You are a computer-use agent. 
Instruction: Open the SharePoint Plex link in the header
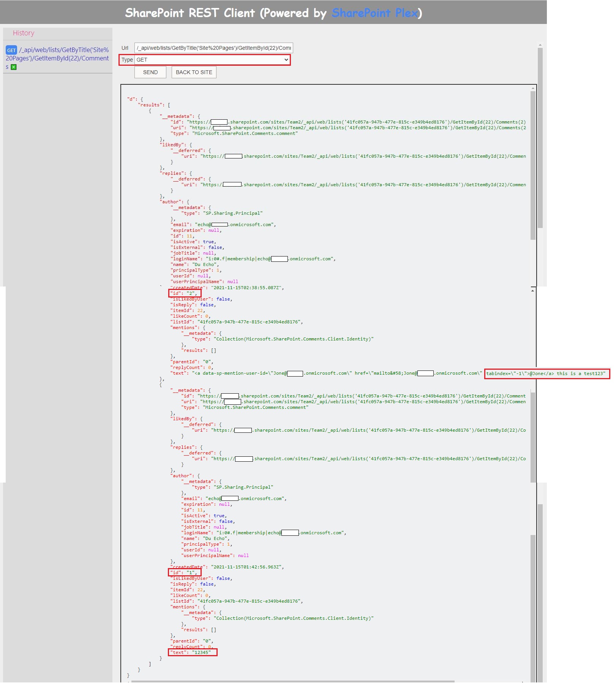(x=375, y=13)
